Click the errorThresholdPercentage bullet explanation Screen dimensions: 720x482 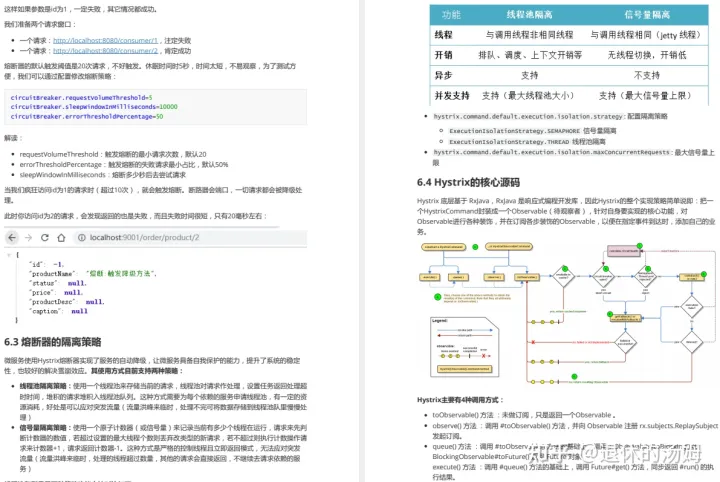(x=124, y=164)
